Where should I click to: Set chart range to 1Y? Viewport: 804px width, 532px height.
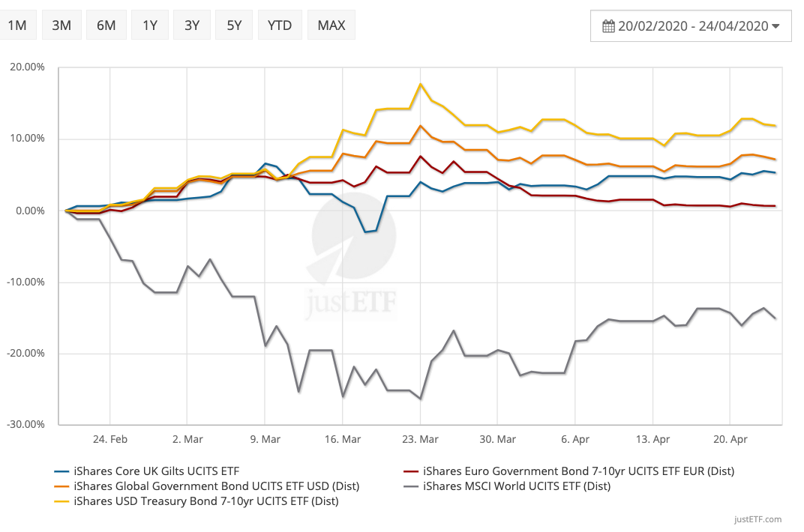click(150, 25)
